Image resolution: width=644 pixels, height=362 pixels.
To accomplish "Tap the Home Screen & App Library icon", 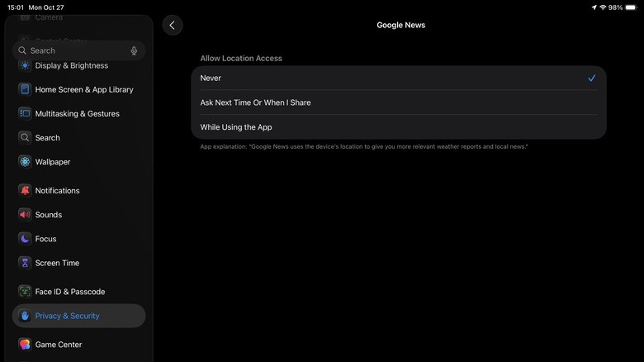I will point(25,89).
